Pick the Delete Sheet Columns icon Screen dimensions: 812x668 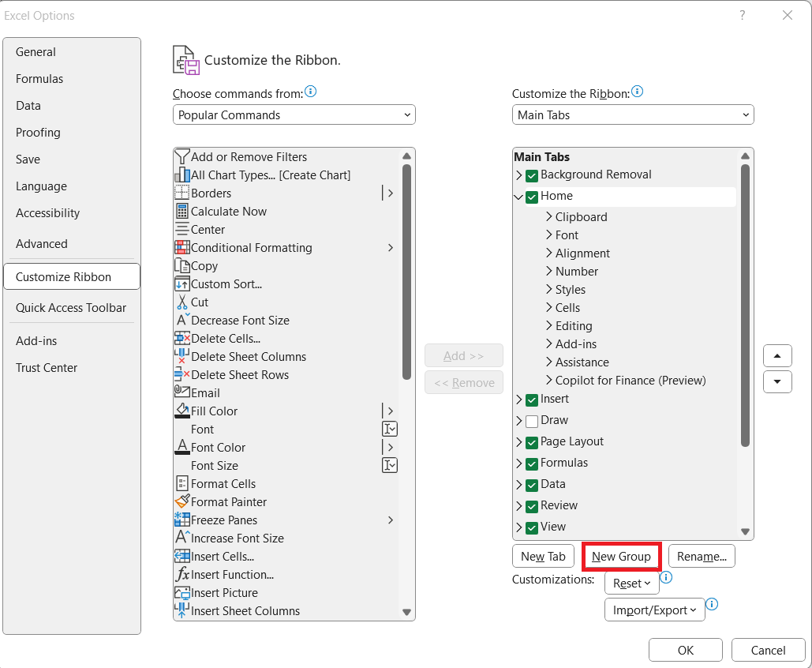tap(181, 356)
